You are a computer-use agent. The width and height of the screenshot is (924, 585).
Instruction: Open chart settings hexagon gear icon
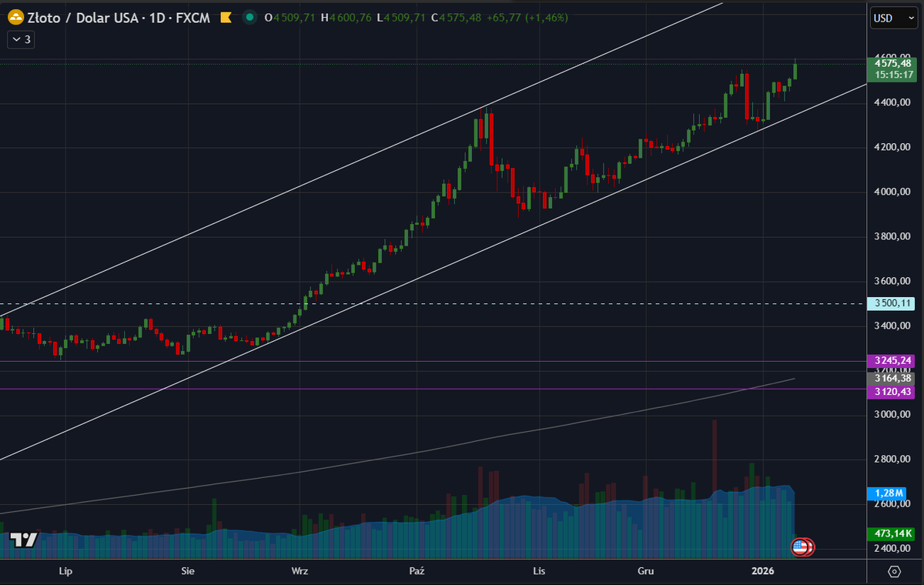(x=894, y=571)
